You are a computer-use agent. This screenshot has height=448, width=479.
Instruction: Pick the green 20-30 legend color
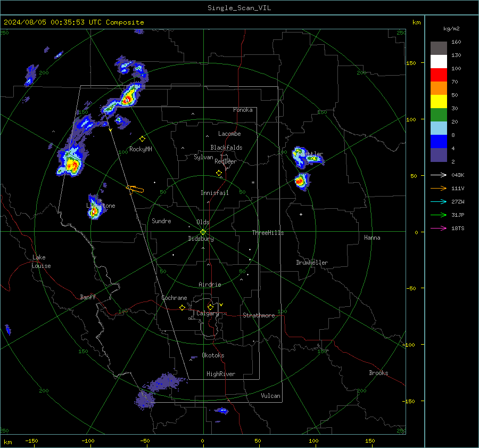pyautogui.click(x=439, y=115)
